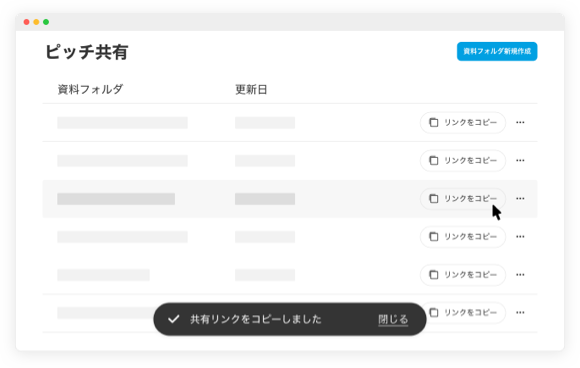Copy link for the second folder row
Image resolution: width=580 pixels, height=368 pixels.
[463, 161]
